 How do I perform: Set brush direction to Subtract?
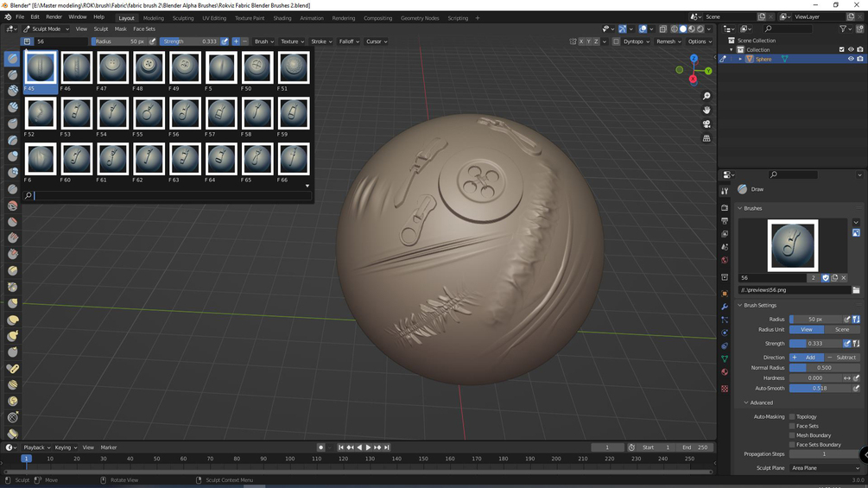click(x=842, y=358)
